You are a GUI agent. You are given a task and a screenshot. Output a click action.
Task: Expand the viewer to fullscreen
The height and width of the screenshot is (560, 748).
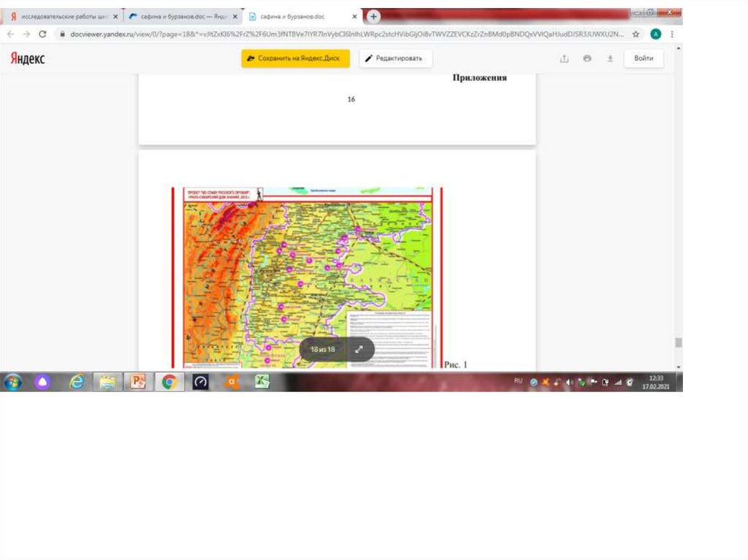click(x=359, y=349)
